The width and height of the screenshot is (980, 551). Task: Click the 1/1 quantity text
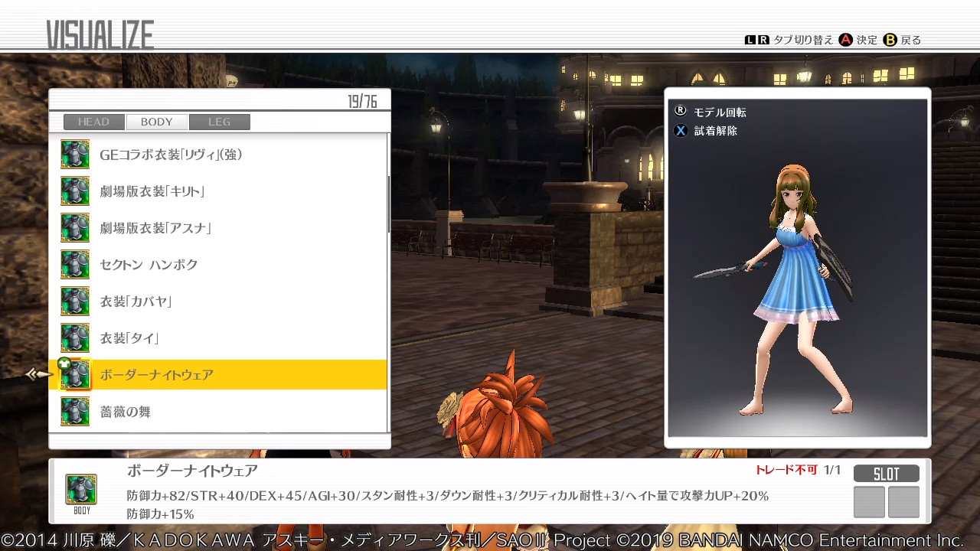point(832,470)
